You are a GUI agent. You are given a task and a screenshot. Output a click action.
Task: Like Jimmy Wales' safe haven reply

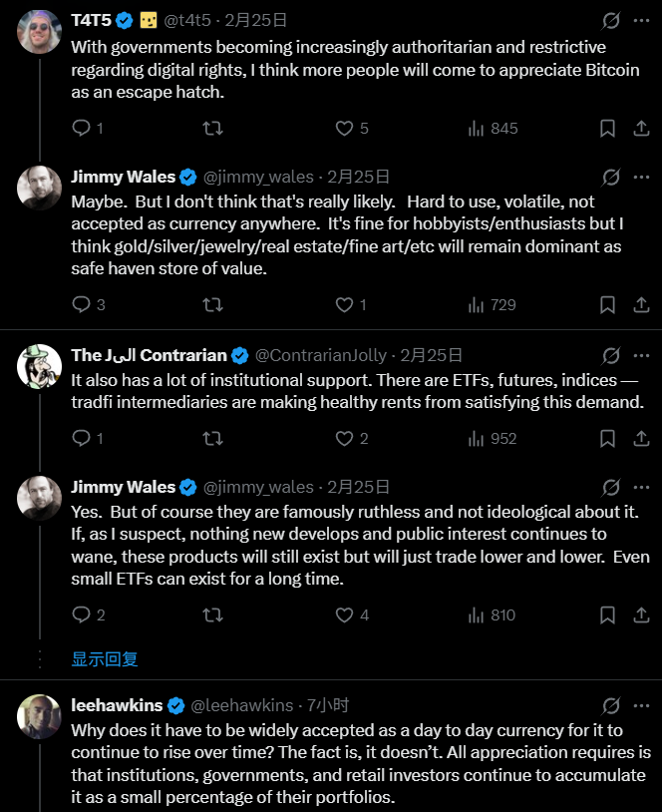(x=344, y=304)
